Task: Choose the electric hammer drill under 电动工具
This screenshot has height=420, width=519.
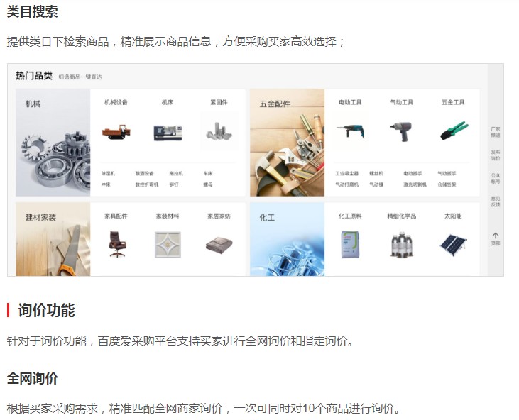Action: point(351,131)
